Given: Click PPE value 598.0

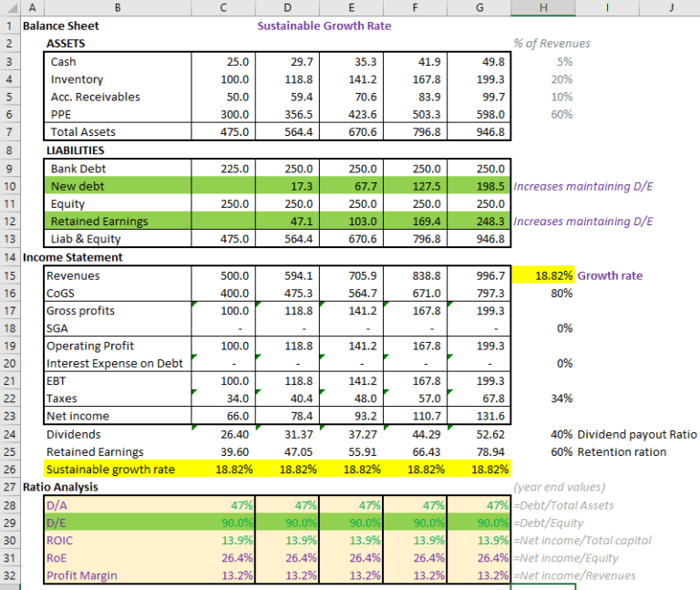Looking at the screenshot, I should (x=479, y=114).
